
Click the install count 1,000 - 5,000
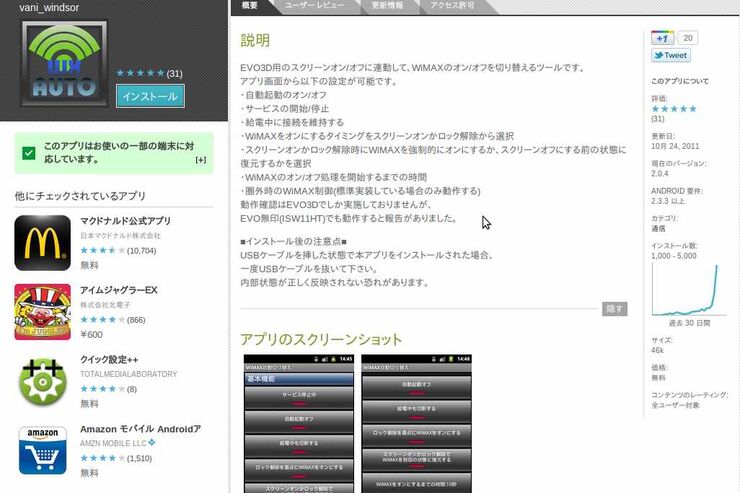[674, 256]
